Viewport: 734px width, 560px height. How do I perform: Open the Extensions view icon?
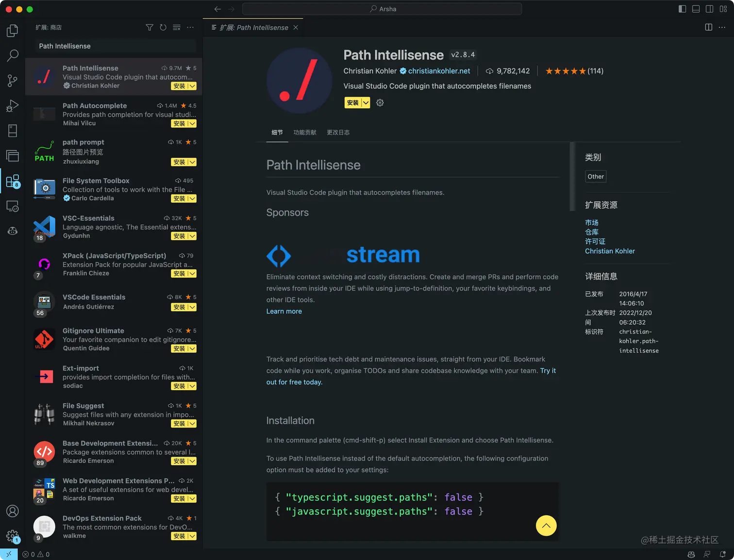[13, 181]
